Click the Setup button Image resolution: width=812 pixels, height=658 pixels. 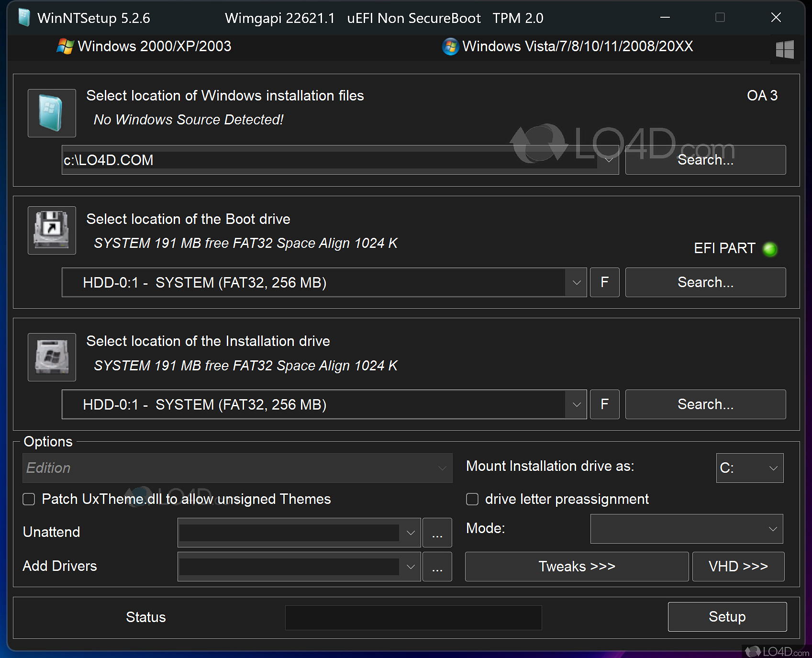(x=727, y=617)
